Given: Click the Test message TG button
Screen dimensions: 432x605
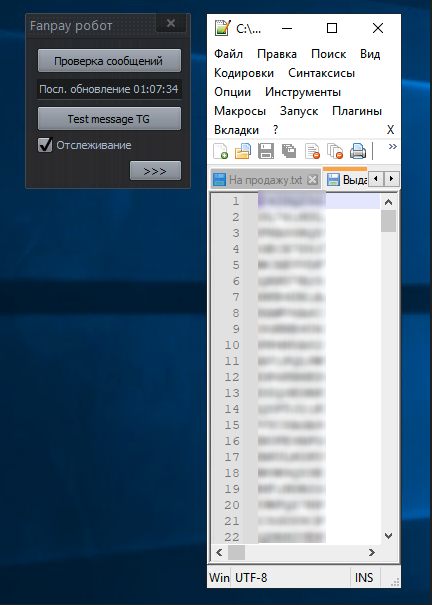Looking at the screenshot, I should tap(109, 119).
